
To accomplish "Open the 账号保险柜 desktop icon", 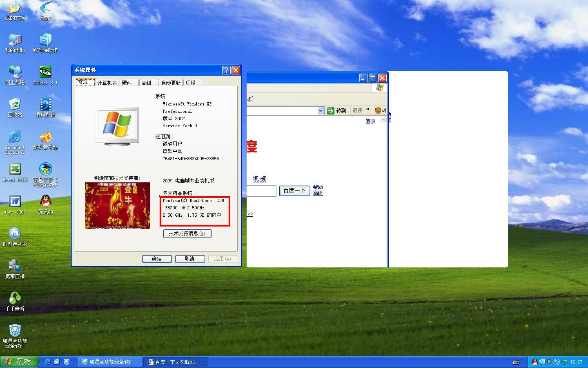I will tap(45, 43).
